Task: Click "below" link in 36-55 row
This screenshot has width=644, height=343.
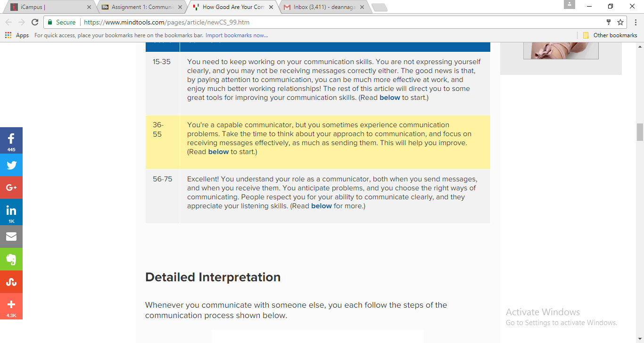Action: pyautogui.click(x=218, y=152)
